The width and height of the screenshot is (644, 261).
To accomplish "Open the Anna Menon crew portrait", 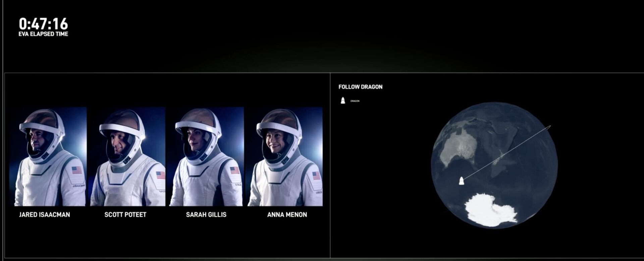I will tap(285, 156).
